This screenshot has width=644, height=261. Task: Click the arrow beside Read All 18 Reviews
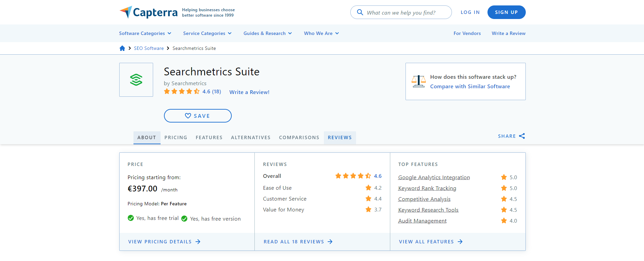(330, 242)
